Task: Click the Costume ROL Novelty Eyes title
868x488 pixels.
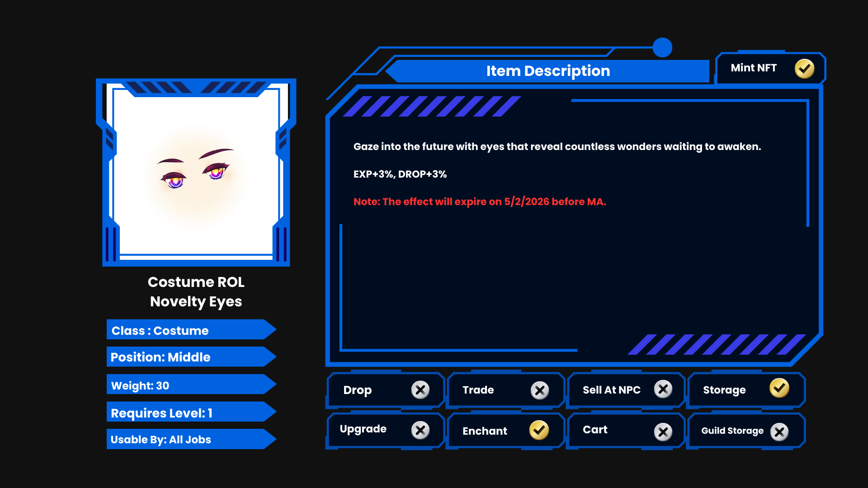Action: click(196, 291)
